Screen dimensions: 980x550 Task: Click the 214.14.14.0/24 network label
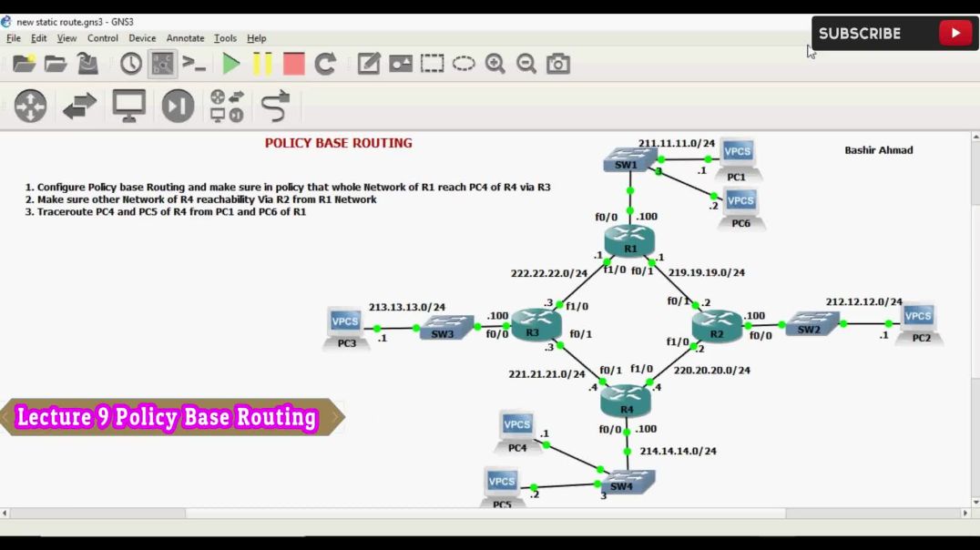point(679,451)
